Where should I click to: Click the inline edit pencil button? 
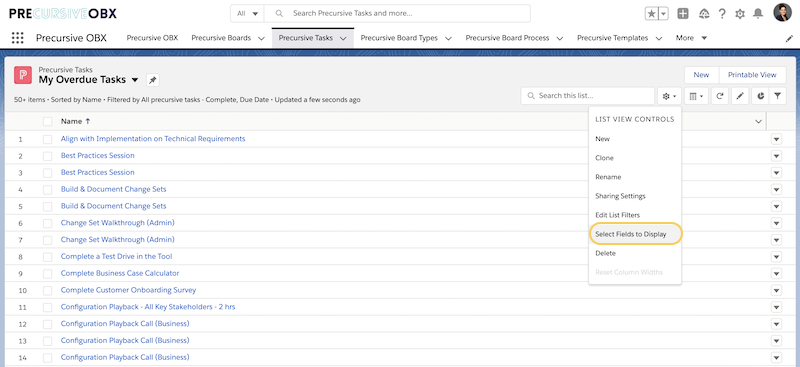[740, 95]
